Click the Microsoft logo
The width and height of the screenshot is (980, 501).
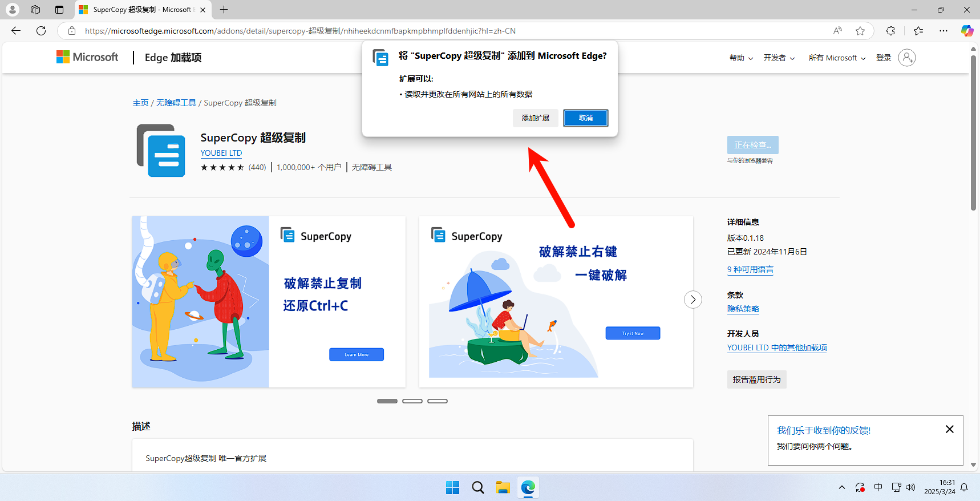87,57
